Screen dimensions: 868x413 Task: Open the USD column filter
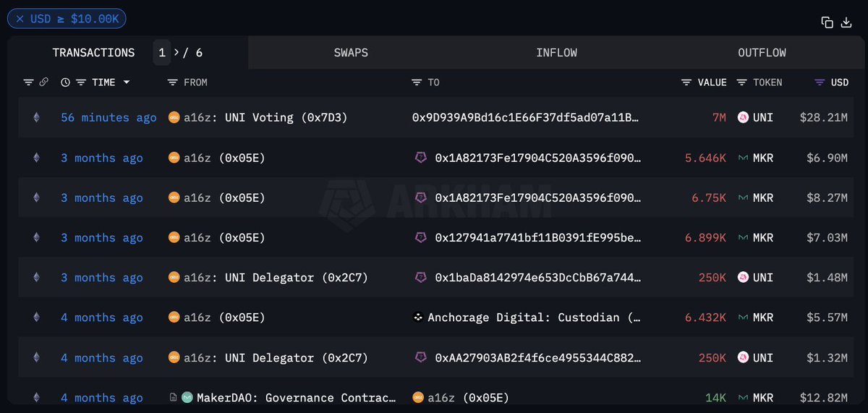click(820, 82)
